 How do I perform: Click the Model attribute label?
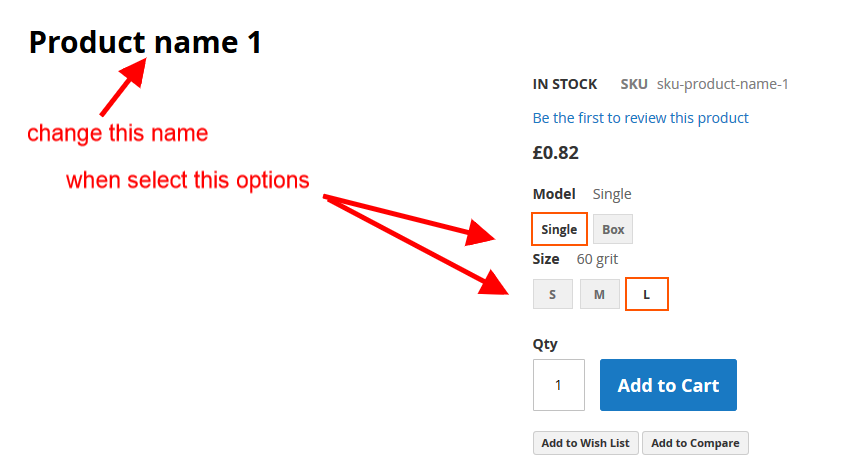[x=554, y=194]
